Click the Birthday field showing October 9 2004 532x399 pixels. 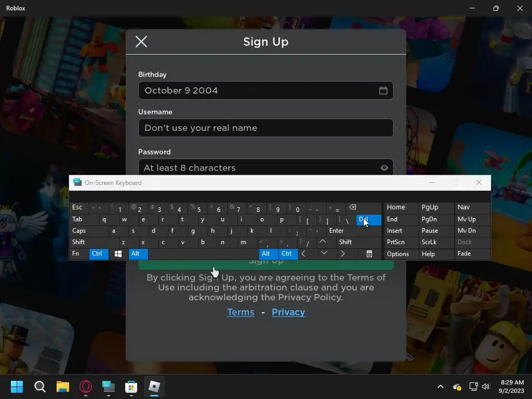click(x=265, y=90)
